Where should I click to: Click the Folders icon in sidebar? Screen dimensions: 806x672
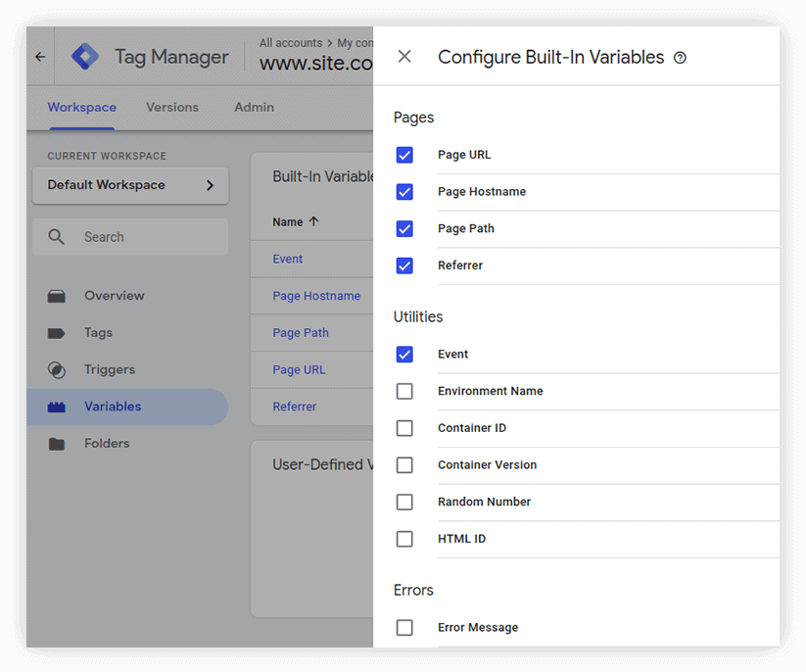point(57,444)
